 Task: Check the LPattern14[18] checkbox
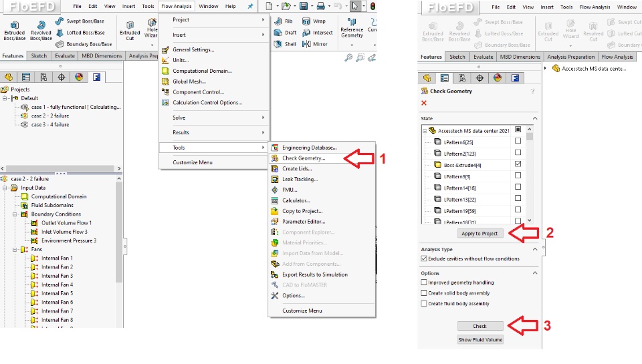[x=518, y=186]
